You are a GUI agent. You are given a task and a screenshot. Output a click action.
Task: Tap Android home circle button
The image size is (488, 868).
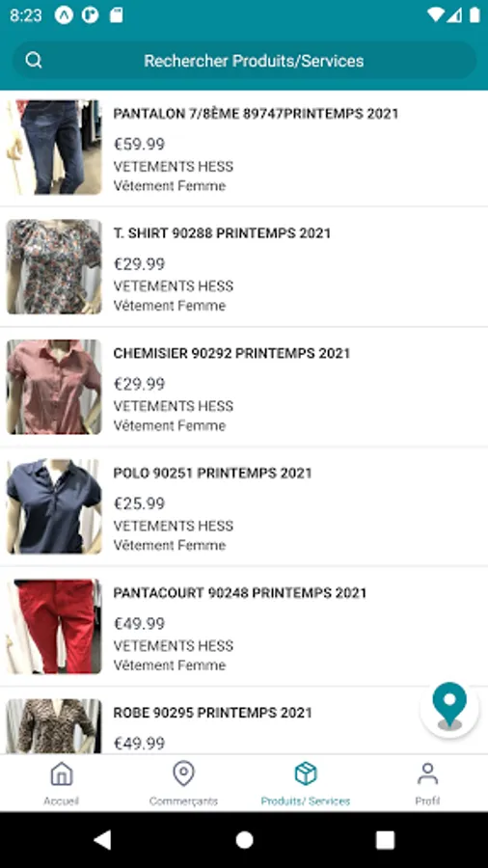[x=244, y=840]
